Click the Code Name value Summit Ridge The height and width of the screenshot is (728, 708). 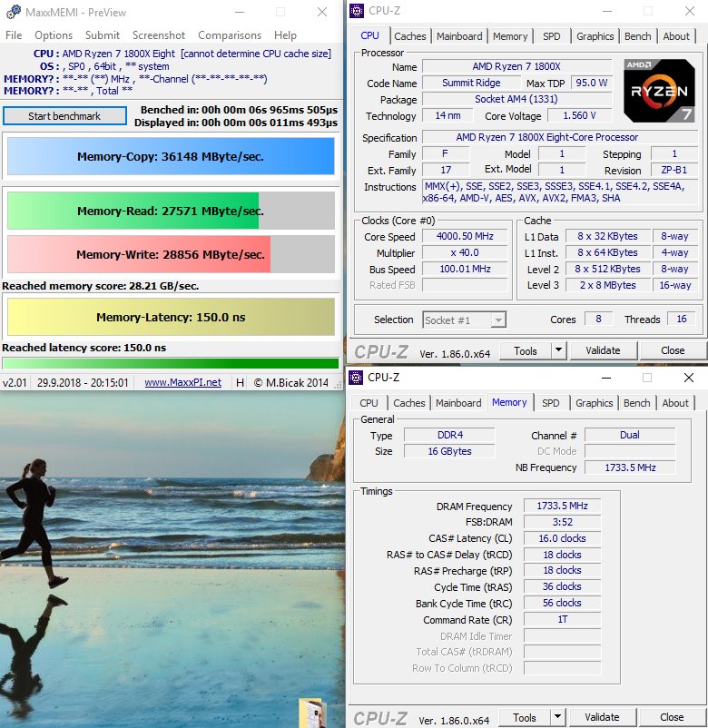click(471, 83)
